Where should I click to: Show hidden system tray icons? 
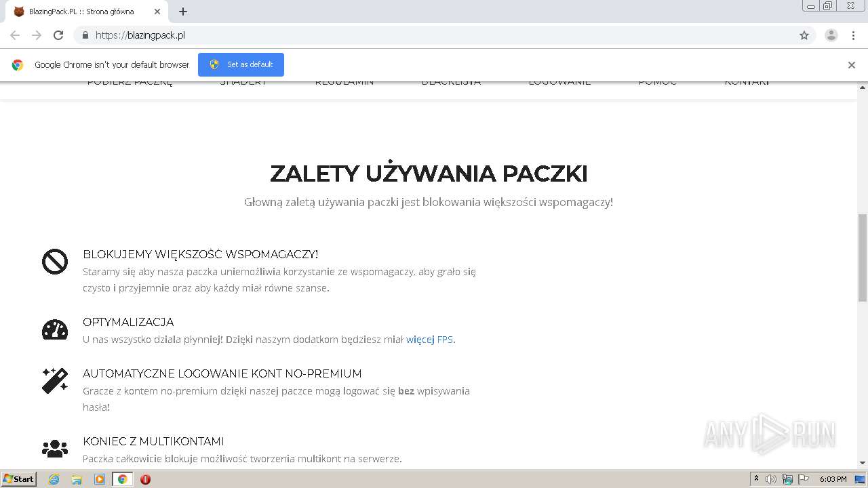click(x=756, y=479)
